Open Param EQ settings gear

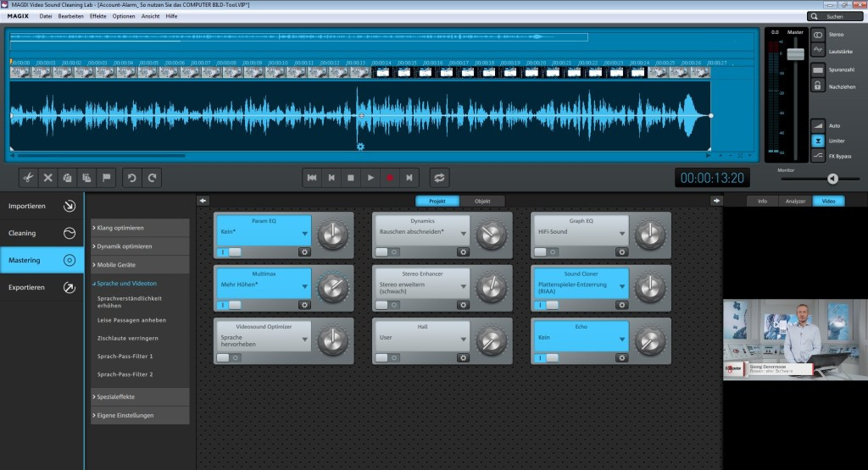(x=304, y=252)
